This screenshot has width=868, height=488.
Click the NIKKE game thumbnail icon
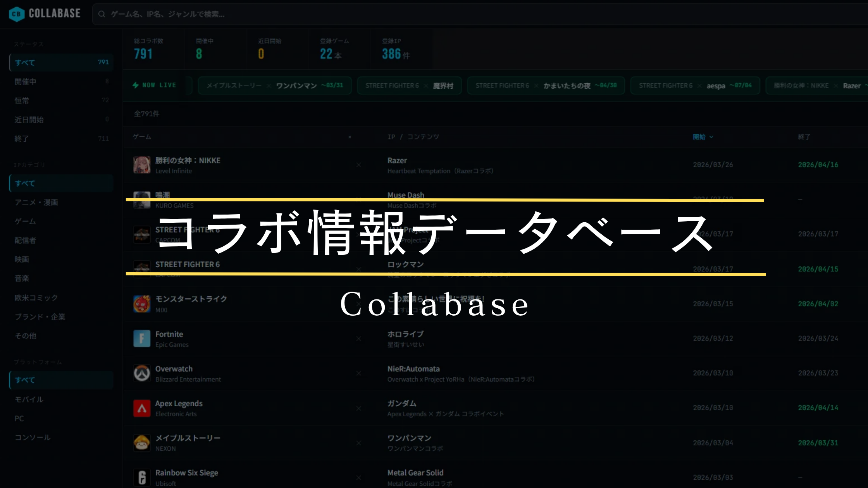click(142, 165)
